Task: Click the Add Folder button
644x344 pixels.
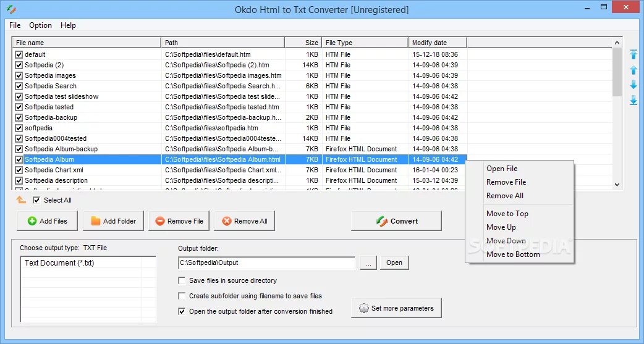Action: coord(113,221)
